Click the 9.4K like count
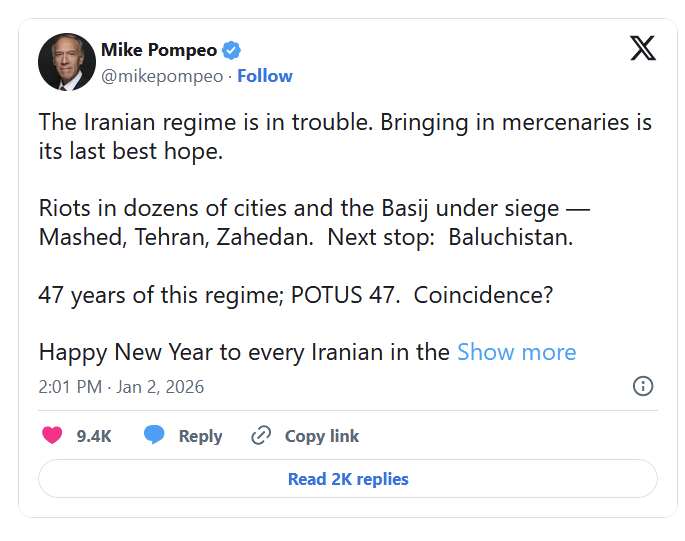The width and height of the screenshot is (685, 541). point(94,436)
